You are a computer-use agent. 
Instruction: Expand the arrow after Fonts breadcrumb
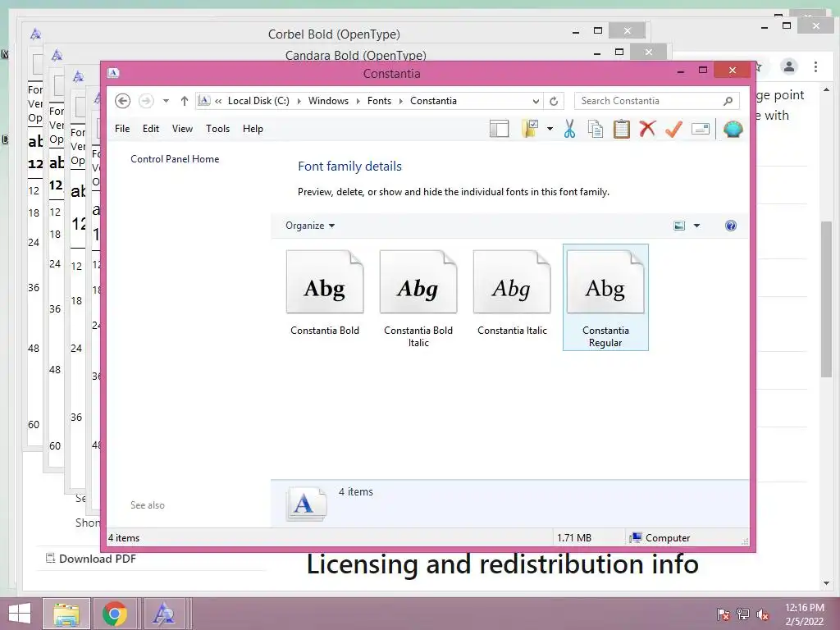coord(400,101)
